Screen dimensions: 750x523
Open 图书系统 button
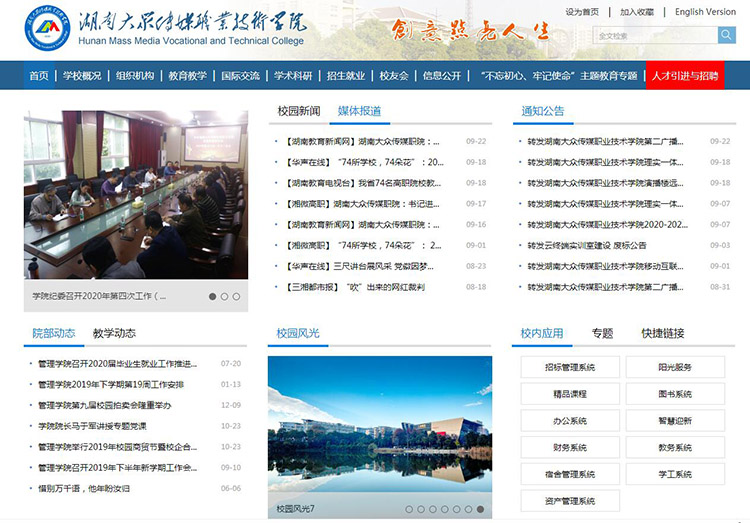[x=675, y=394]
